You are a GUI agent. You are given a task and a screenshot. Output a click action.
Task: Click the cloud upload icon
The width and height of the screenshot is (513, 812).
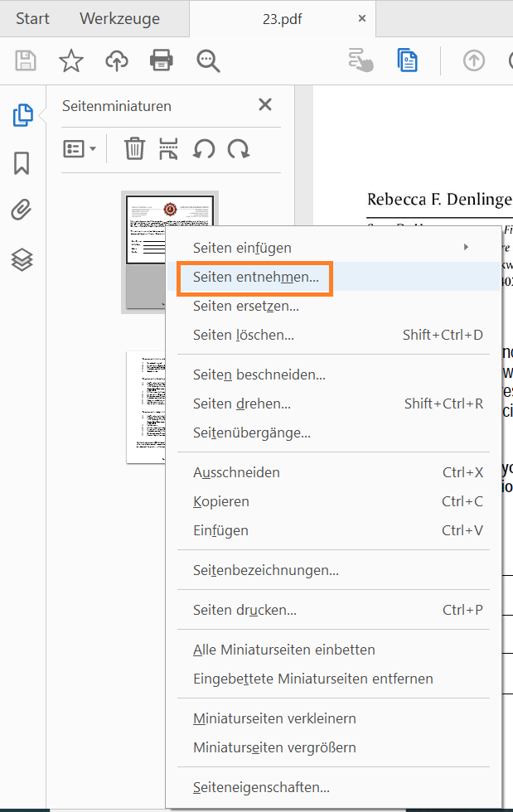(x=116, y=60)
